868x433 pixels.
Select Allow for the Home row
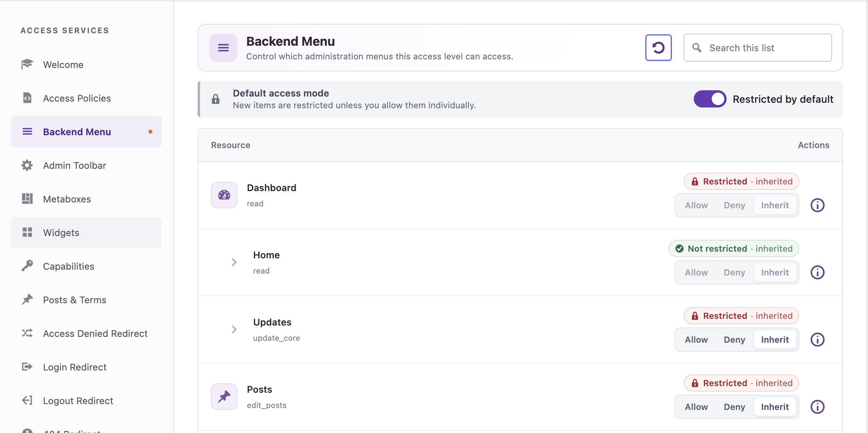coord(696,272)
